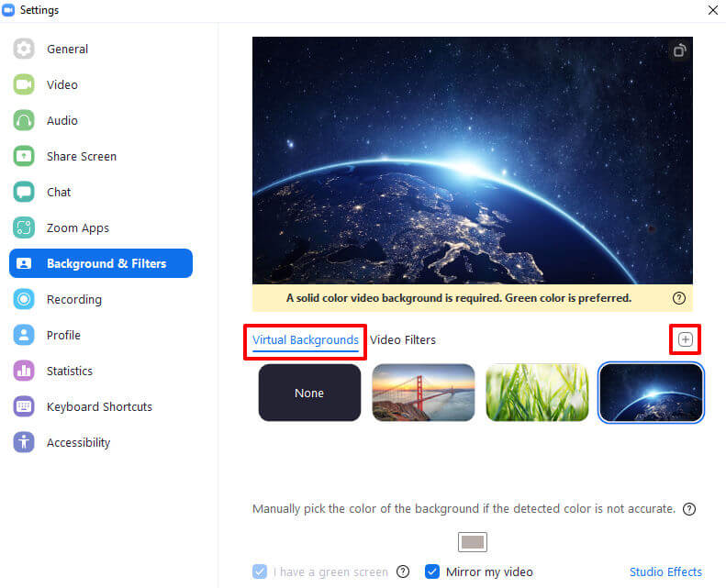Image resolution: width=726 pixels, height=588 pixels.
Task: Select None as virtual background
Action: 309,393
